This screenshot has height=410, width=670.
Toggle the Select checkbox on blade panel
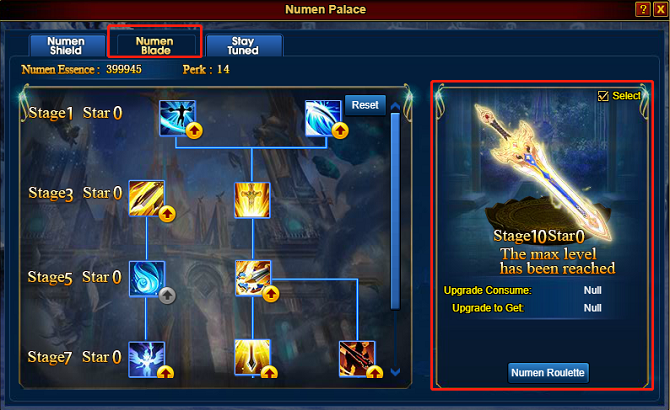[x=603, y=96]
